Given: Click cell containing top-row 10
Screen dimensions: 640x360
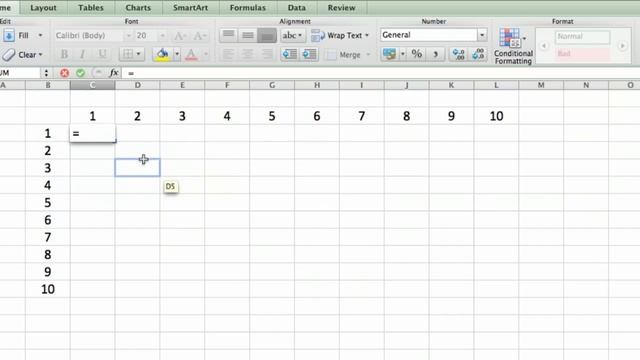Looking at the screenshot, I should [x=496, y=116].
